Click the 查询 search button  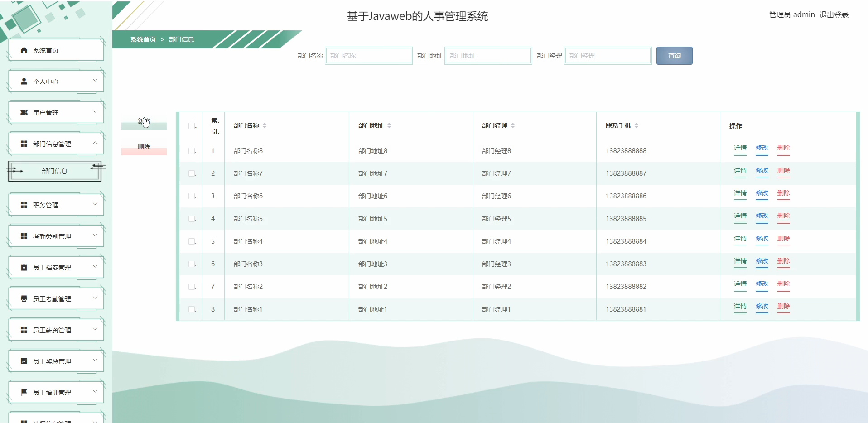point(674,55)
